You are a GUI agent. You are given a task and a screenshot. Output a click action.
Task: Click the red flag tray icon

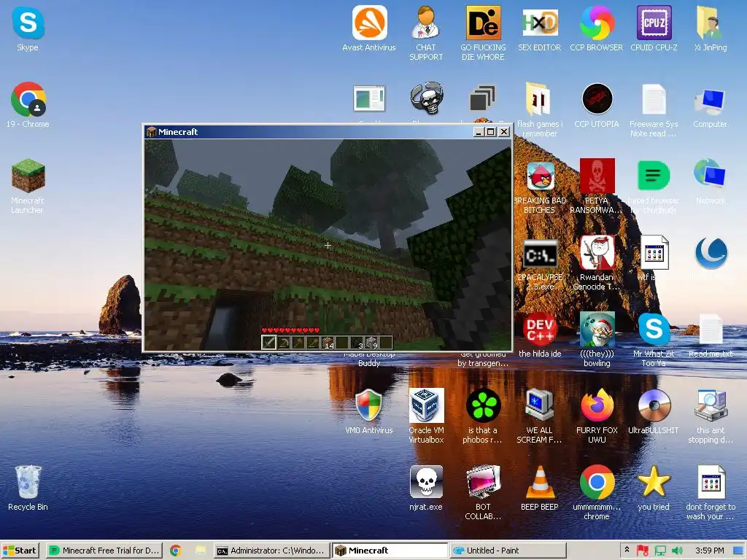(643, 551)
